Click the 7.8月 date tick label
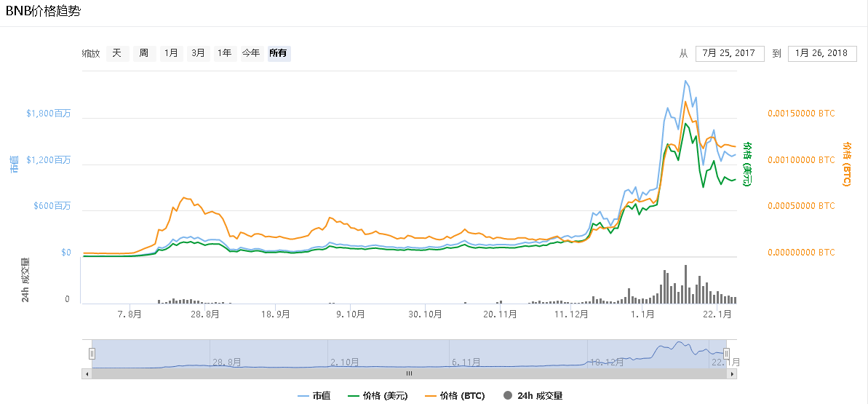This screenshot has height=404, width=868. tap(131, 314)
